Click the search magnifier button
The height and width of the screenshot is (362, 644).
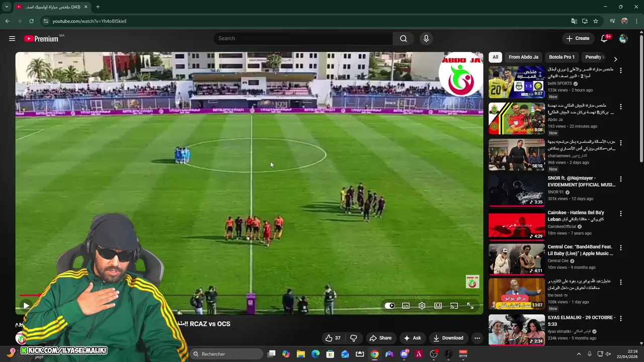click(x=404, y=39)
